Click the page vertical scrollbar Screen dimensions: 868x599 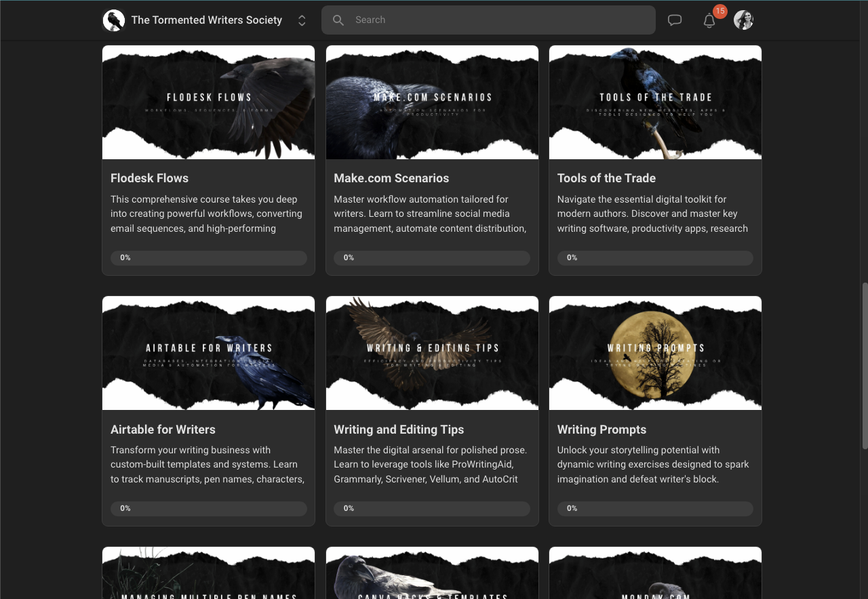864,366
